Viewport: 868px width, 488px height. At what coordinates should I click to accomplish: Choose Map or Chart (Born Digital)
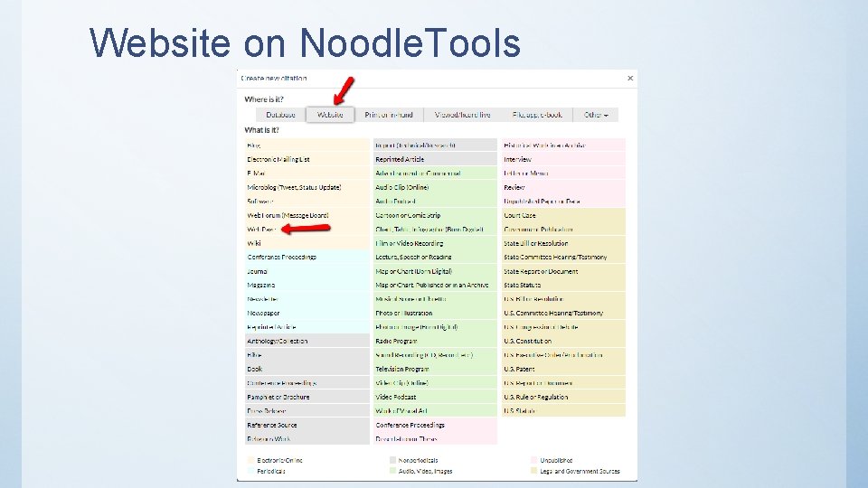435,272
